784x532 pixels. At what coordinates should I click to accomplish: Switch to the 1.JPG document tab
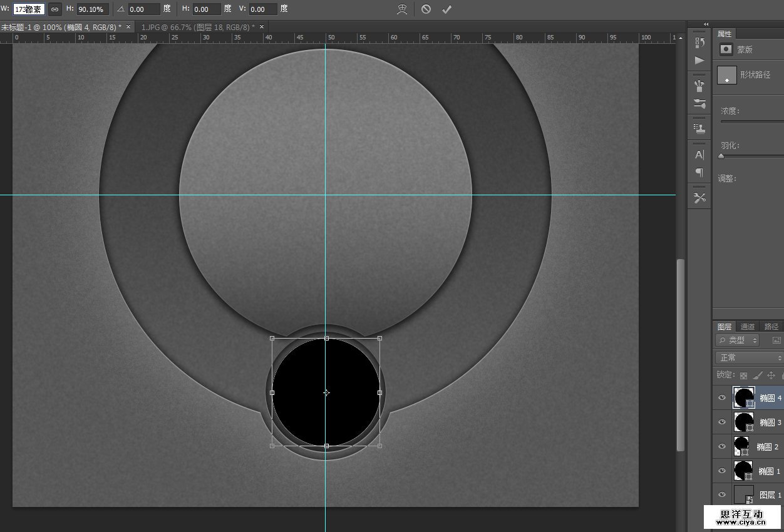click(x=198, y=27)
